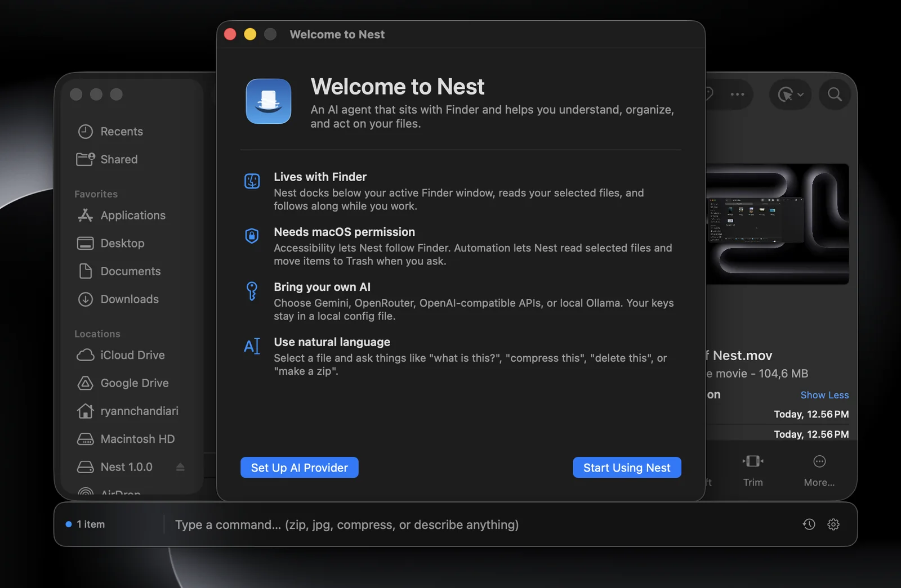Click the Bring your own AI key icon

pos(252,291)
